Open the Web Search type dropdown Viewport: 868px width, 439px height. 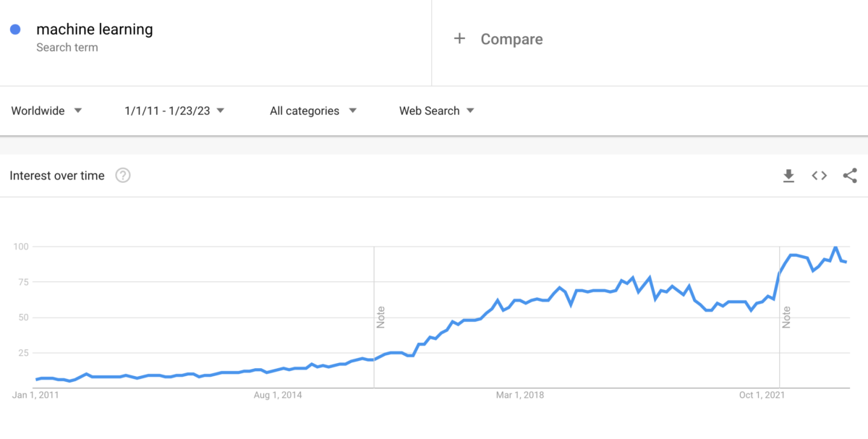pyautogui.click(x=430, y=111)
